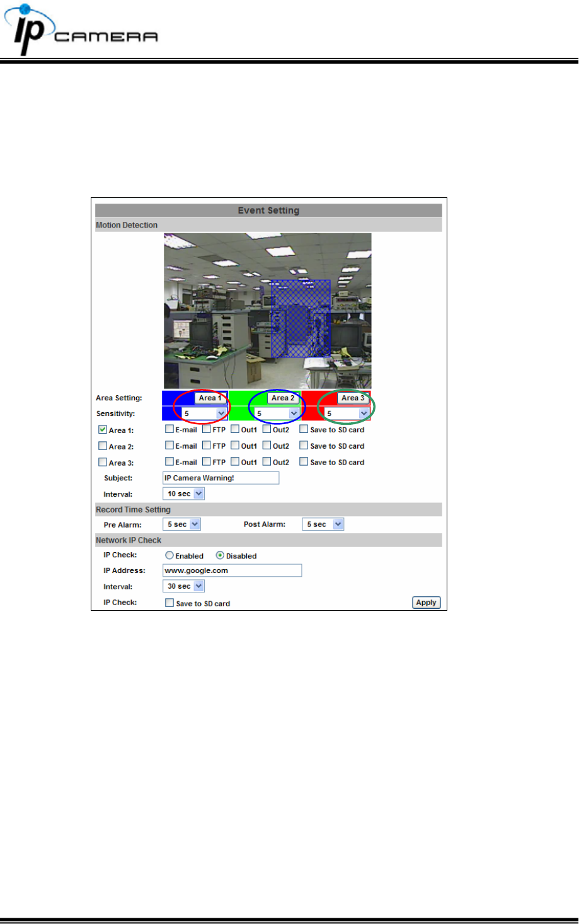Open Area 3 sensitivity dropdown
This screenshot has height=924, width=579.
pos(347,413)
